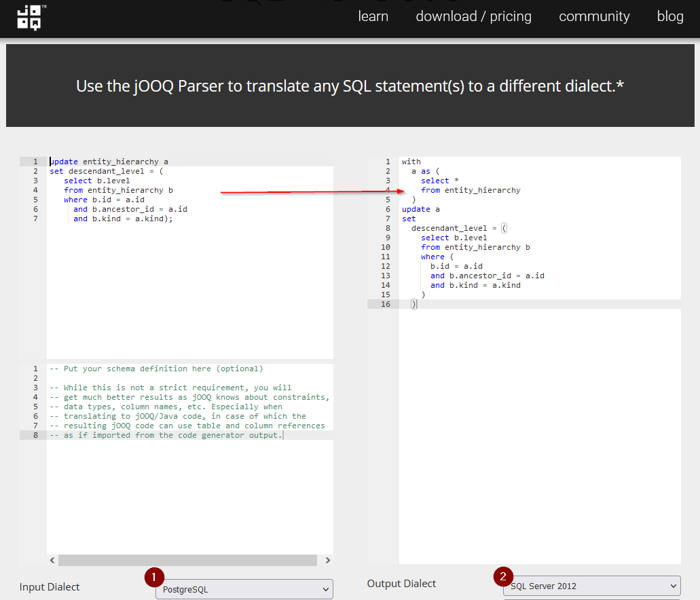Navigate to the blog page
The image size is (700, 600).
click(670, 16)
